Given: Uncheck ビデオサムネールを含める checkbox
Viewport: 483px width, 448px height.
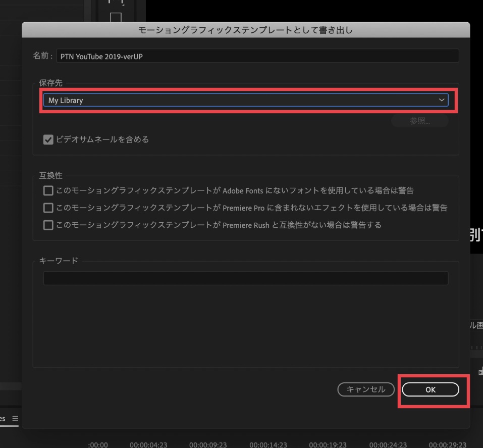Looking at the screenshot, I should pyautogui.click(x=48, y=140).
